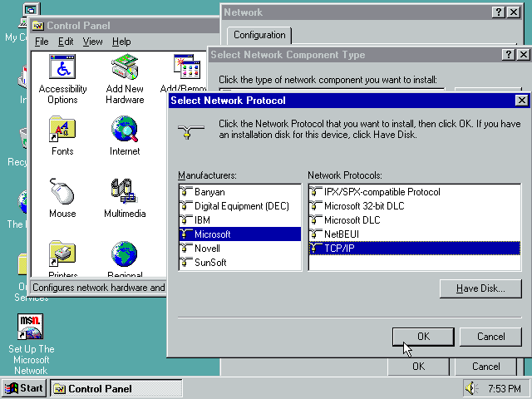This screenshot has height=399, width=532.
Task: Select Digital Equipment (DEC) manufacturer
Action: pyautogui.click(x=239, y=206)
